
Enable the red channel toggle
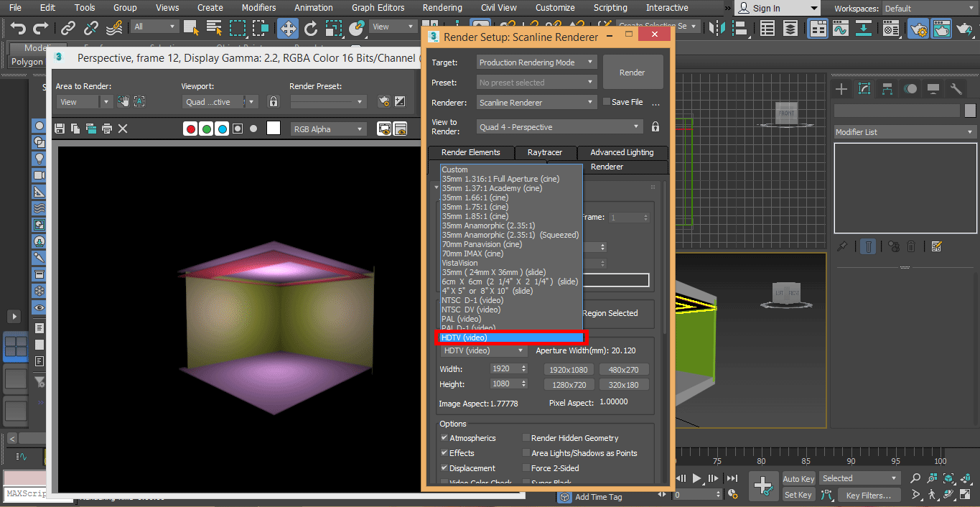click(190, 129)
